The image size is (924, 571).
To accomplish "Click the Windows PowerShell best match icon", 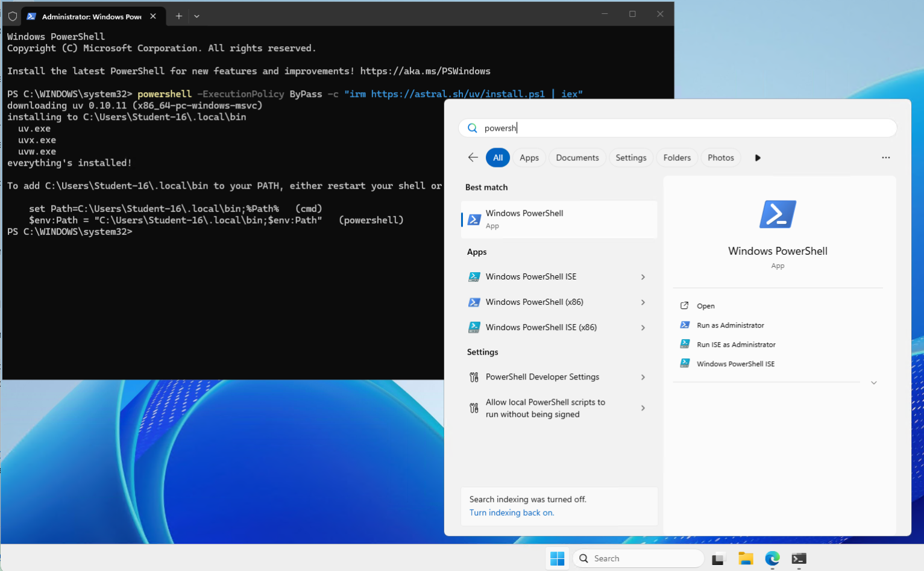I will pyautogui.click(x=474, y=220).
